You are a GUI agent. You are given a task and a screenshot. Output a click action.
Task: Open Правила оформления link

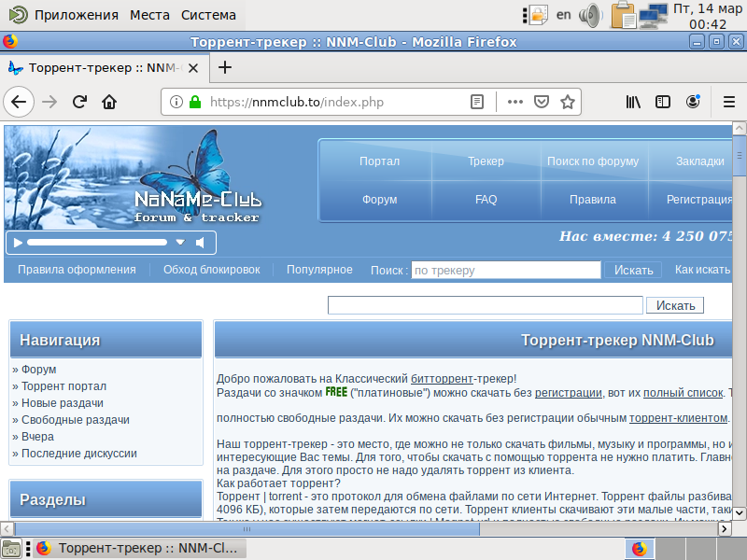pos(77,270)
